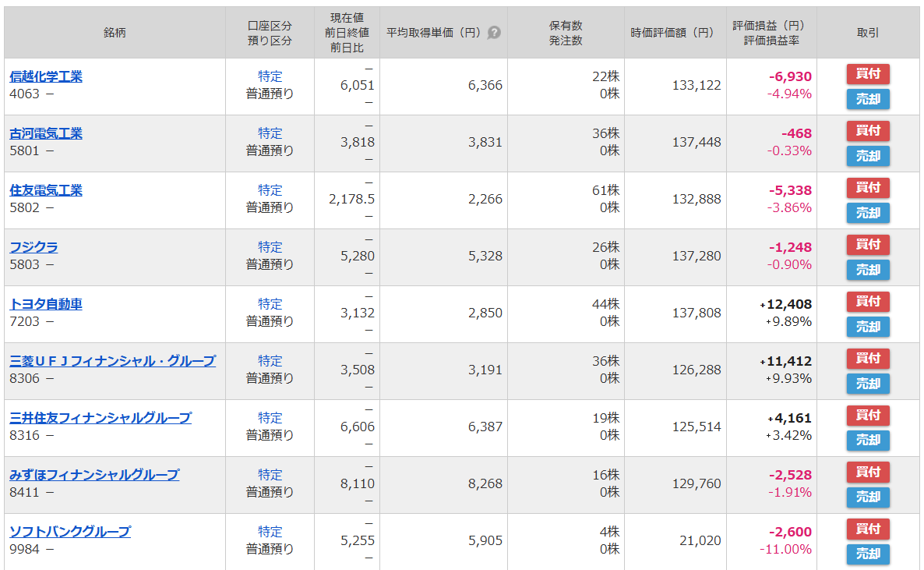
Task: Select the +12,408 gain value
Action: (786, 304)
